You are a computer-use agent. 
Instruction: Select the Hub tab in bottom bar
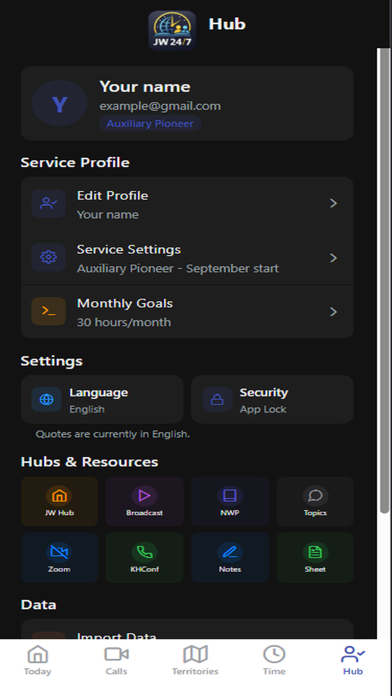tap(353, 660)
